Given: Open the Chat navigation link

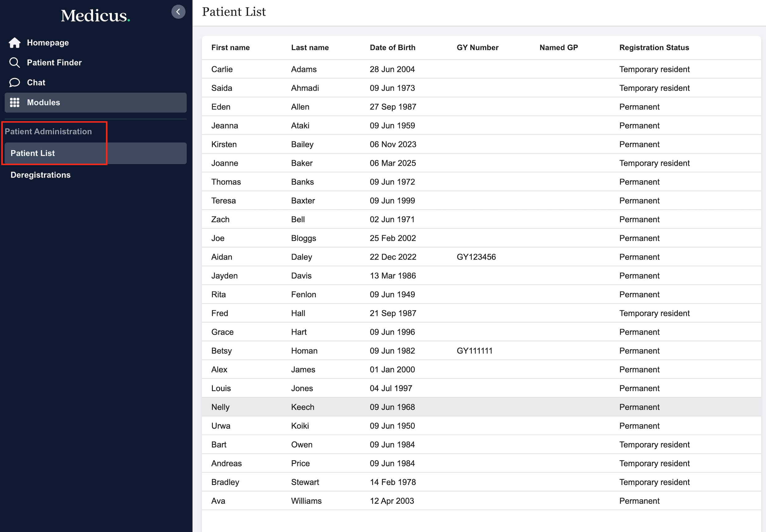Looking at the screenshot, I should [x=36, y=82].
